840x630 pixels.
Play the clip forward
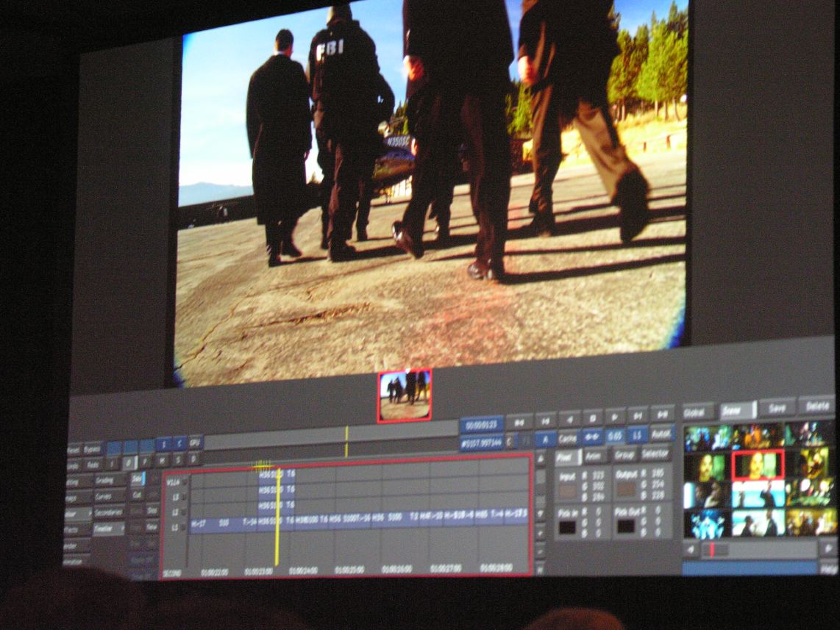[615, 417]
